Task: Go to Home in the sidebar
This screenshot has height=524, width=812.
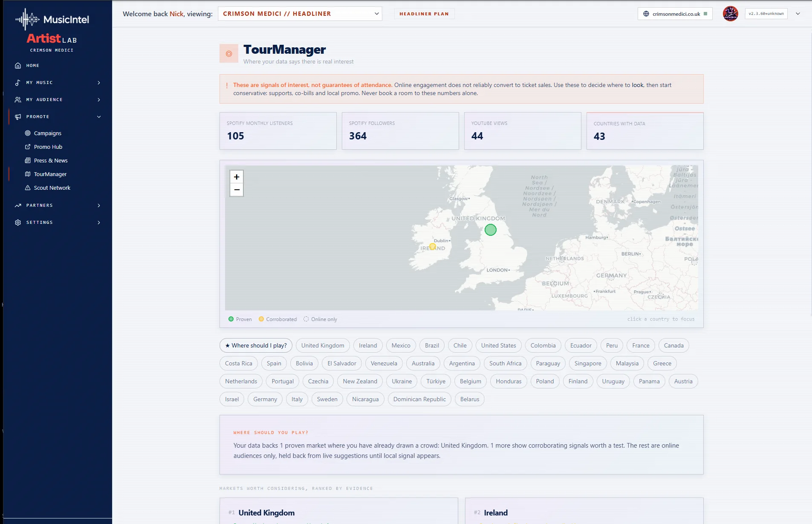Action: coord(33,66)
